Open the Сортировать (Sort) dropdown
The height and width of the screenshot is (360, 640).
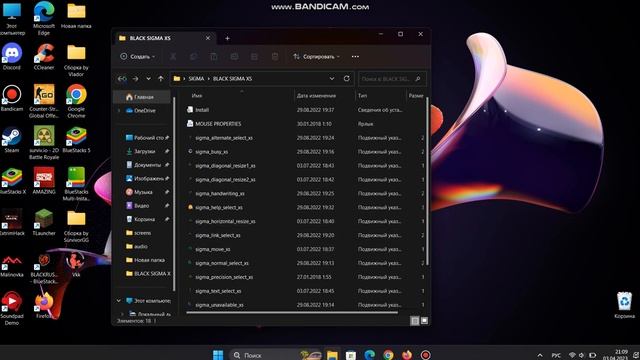[316, 57]
